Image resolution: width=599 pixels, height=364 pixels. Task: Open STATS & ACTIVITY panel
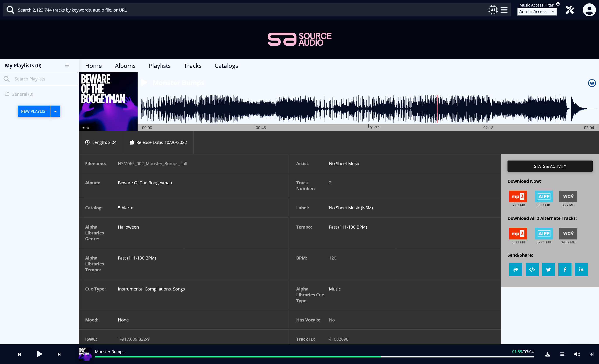[x=550, y=166]
